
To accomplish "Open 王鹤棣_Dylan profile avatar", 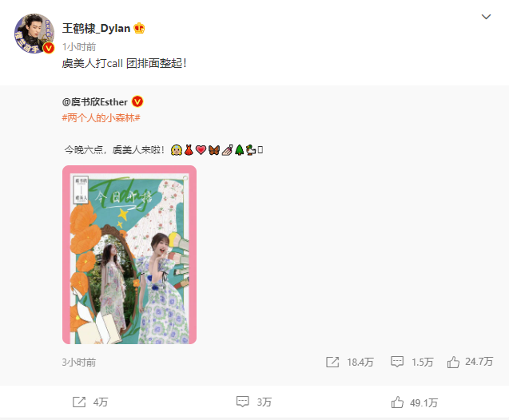I will 34,34.
